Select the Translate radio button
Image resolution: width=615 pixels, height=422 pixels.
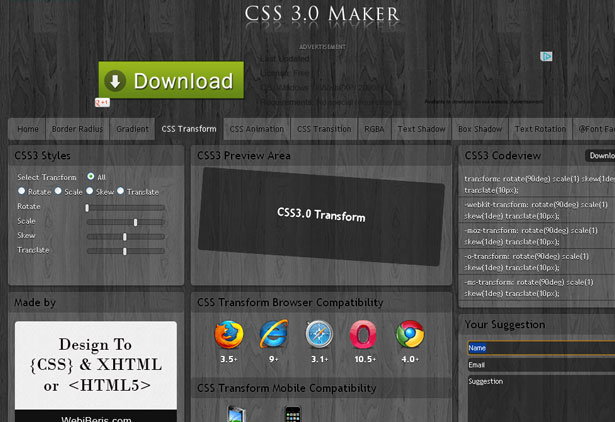(120, 191)
